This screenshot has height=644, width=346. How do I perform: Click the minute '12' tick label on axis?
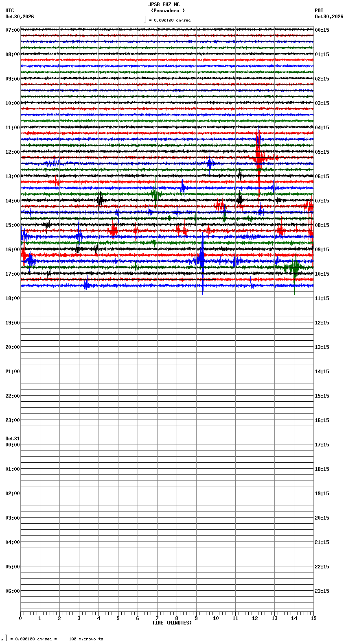coord(255,618)
